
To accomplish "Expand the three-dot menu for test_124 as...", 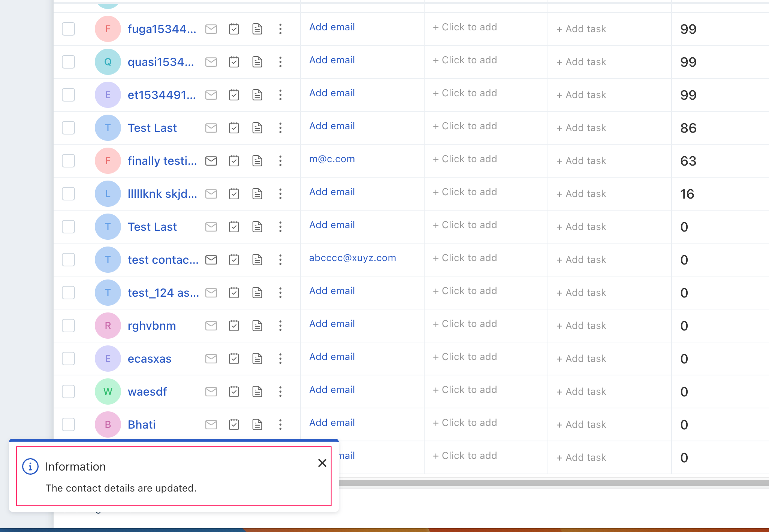I will point(280,292).
